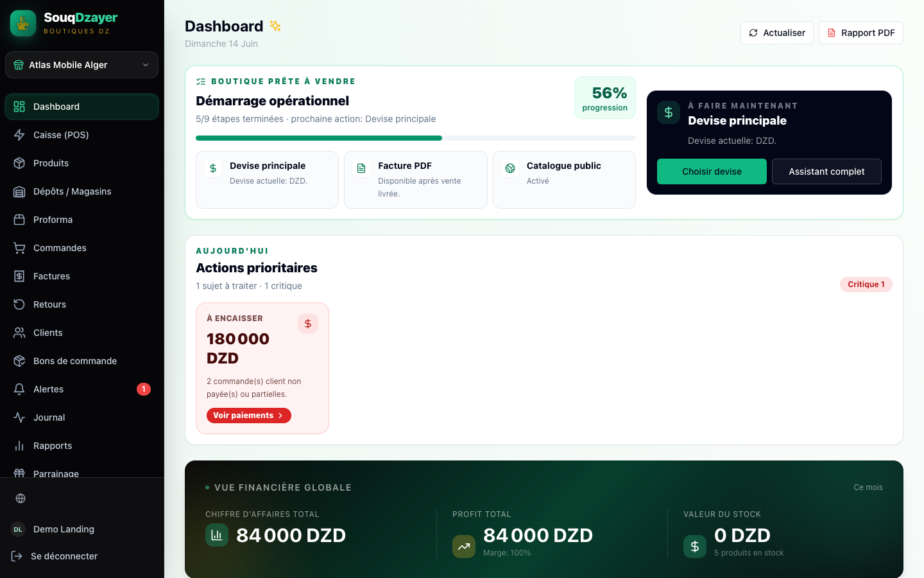The height and width of the screenshot is (578, 924).
Task: Click the globe language icon
Action: 21,498
